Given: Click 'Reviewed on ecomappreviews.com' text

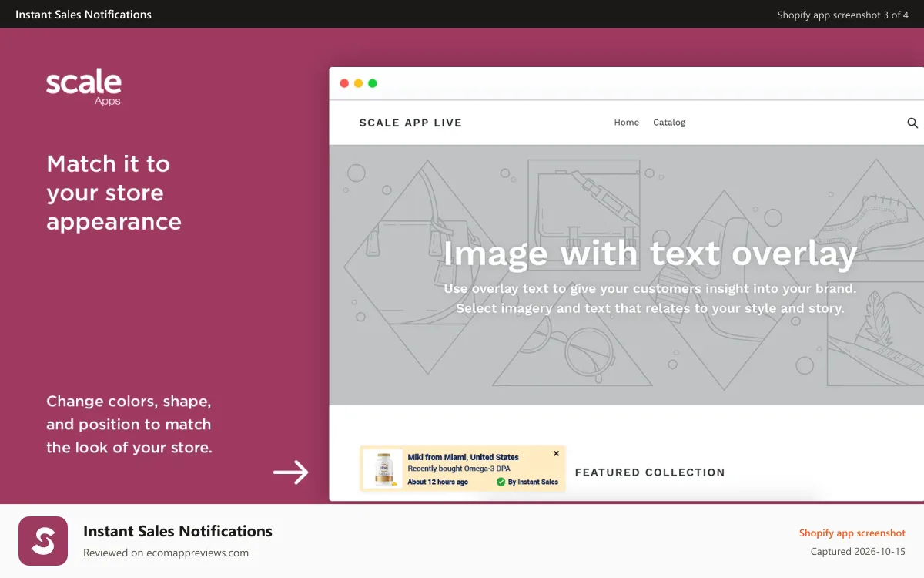Looking at the screenshot, I should (x=166, y=553).
